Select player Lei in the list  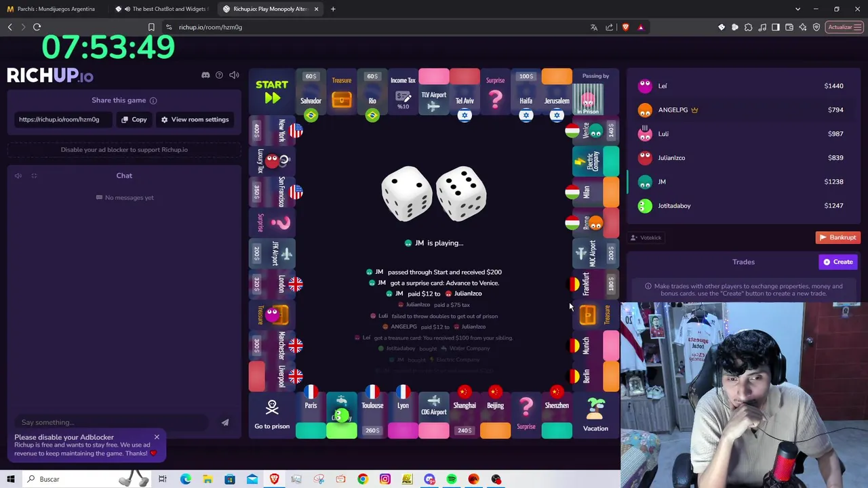(743, 86)
